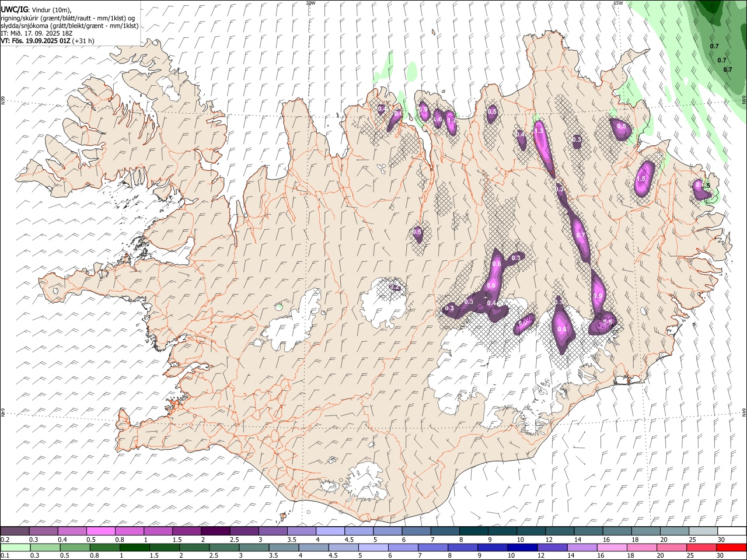Select rain scale swatch between 14 and 16
The image size is (747, 560).
pos(583,547)
